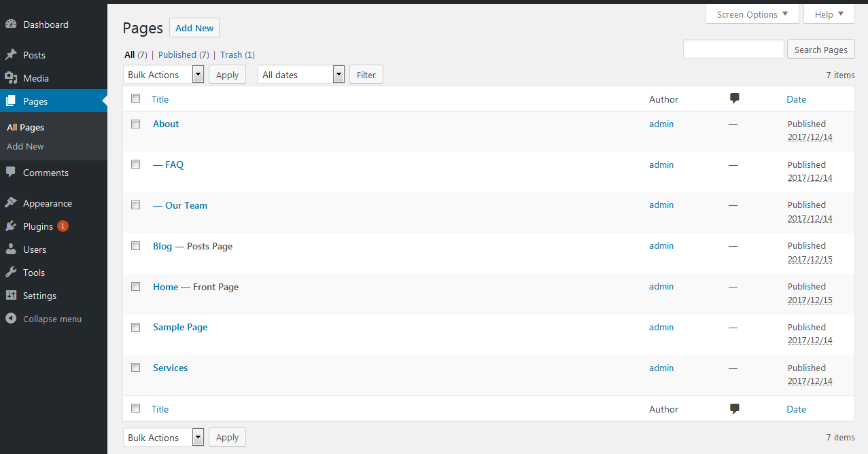Image resolution: width=868 pixels, height=454 pixels.
Task: Open the About page title link
Action: point(166,124)
